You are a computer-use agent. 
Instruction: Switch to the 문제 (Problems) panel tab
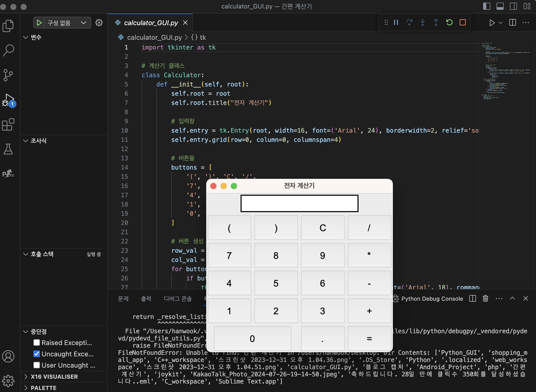click(123, 299)
